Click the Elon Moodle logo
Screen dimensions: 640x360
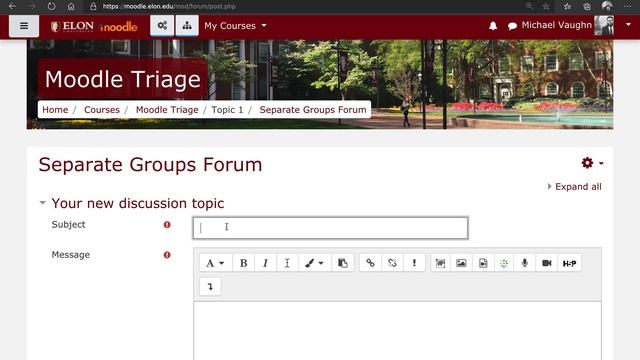coord(94,27)
